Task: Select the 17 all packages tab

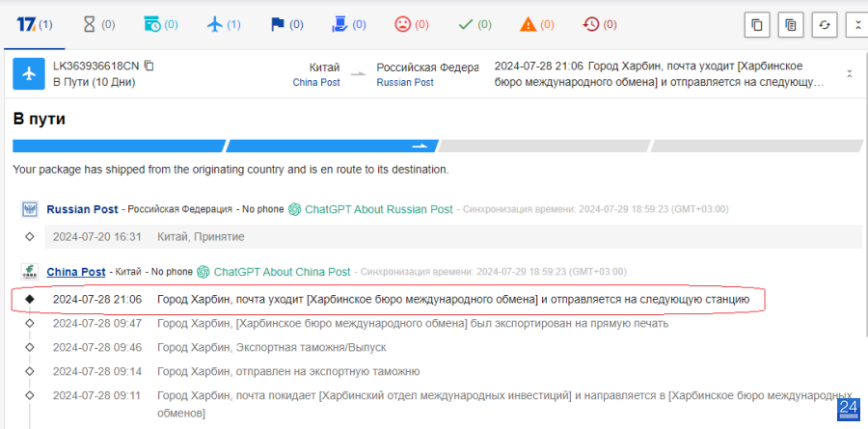Action: tap(35, 25)
